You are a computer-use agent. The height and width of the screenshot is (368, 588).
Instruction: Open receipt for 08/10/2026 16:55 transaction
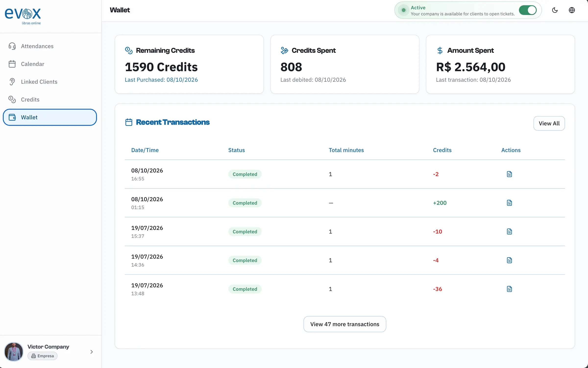pos(509,174)
